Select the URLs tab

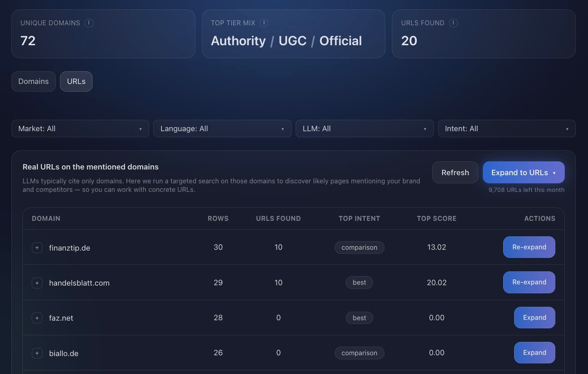[76, 81]
